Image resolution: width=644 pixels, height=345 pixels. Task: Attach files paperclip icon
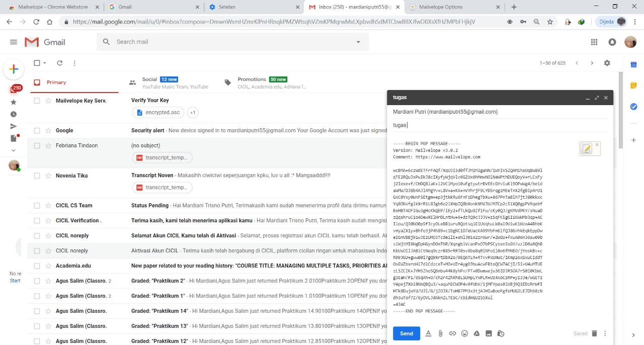click(440, 333)
